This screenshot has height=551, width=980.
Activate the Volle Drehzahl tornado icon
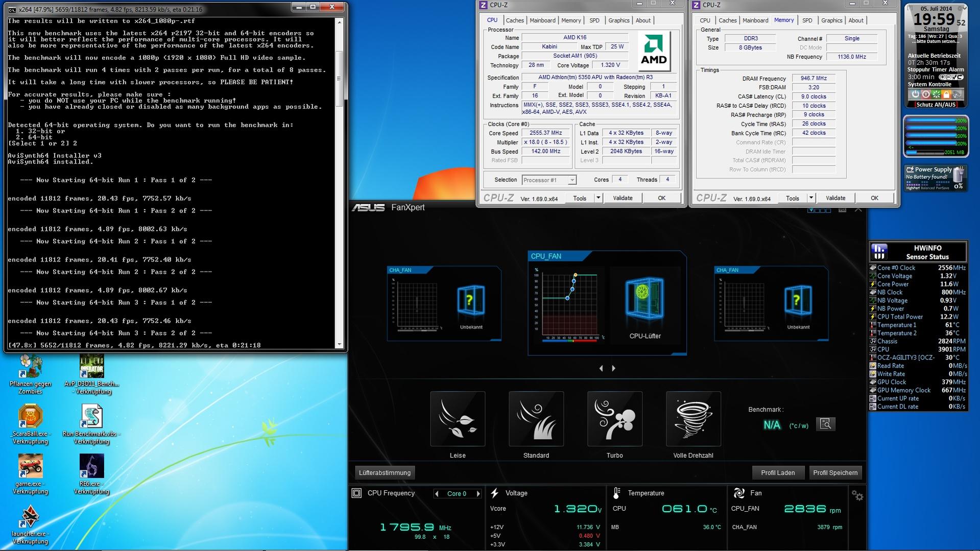point(694,419)
